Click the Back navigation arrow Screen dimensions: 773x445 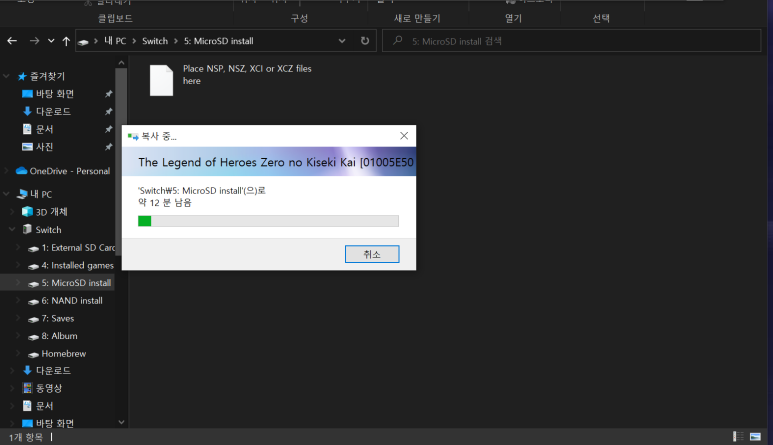12,41
